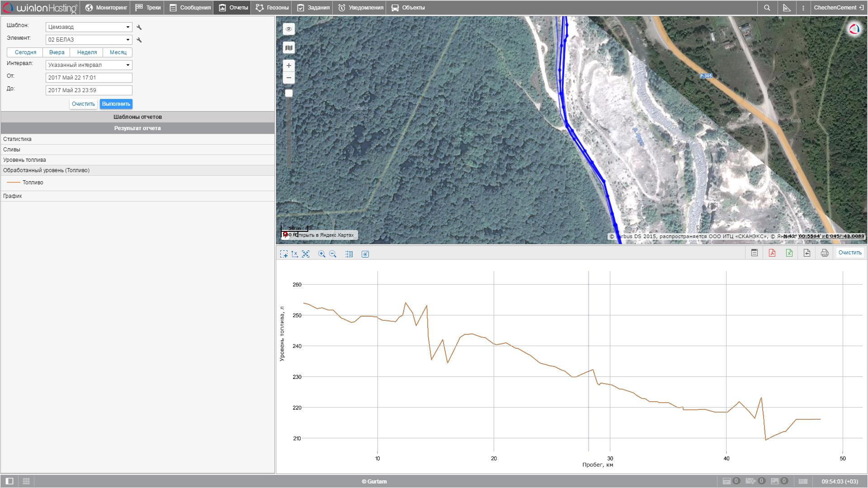Print the report result

pos(825,253)
